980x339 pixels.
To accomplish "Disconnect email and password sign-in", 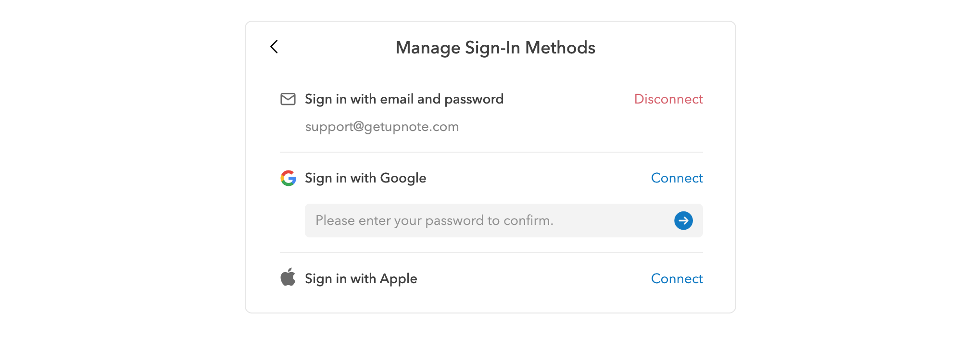I will (x=668, y=99).
